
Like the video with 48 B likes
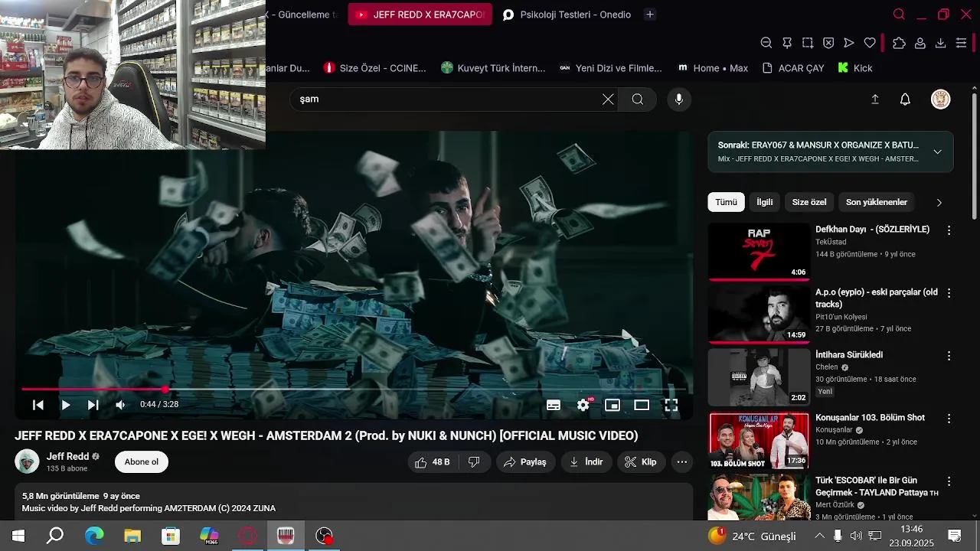[x=433, y=462]
